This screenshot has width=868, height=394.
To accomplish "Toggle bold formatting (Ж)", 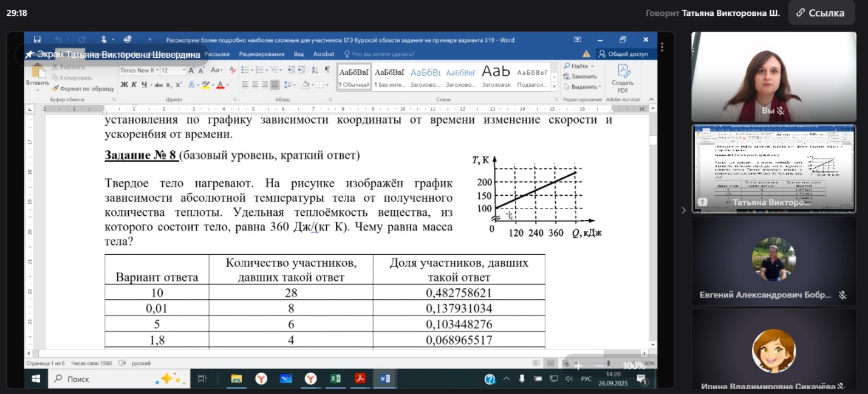I will click(124, 85).
